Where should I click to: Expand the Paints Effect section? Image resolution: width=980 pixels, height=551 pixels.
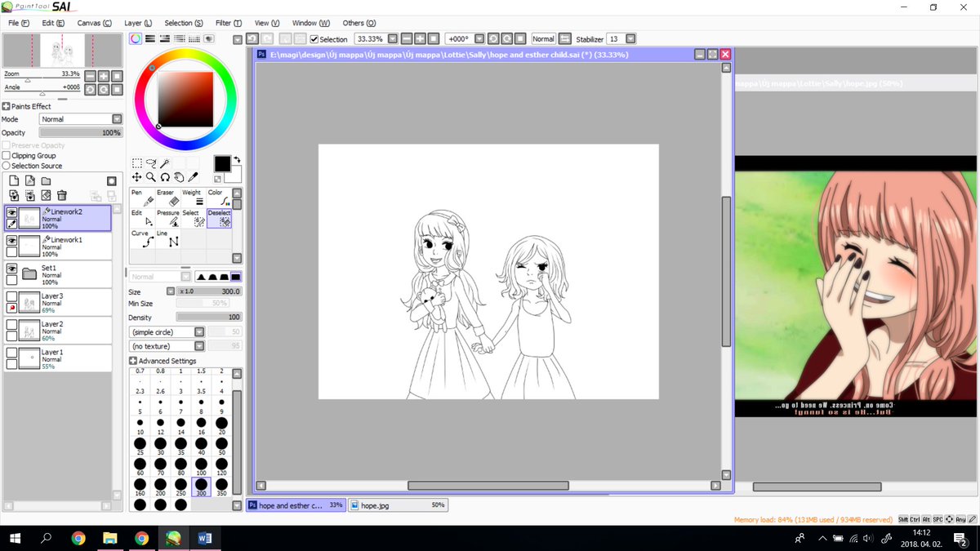pyautogui.click(x=6, y=106)
